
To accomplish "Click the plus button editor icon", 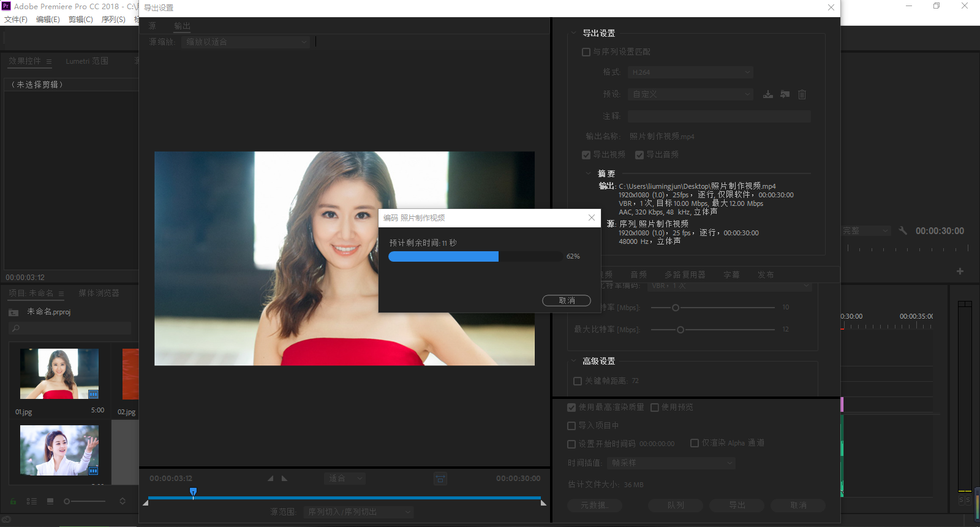I will pyautogui.click(x=960, y=271).
